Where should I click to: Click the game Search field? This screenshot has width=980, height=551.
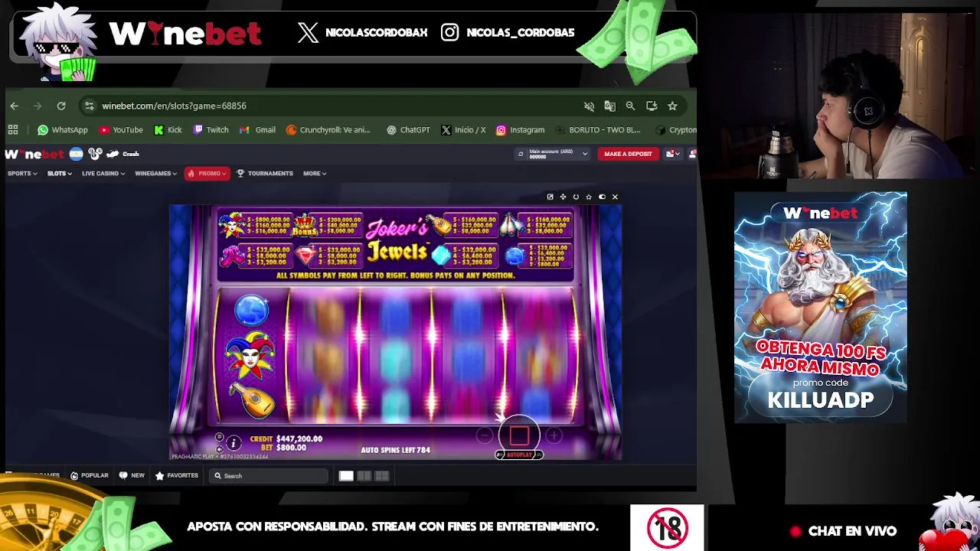(x=268, y=476)
